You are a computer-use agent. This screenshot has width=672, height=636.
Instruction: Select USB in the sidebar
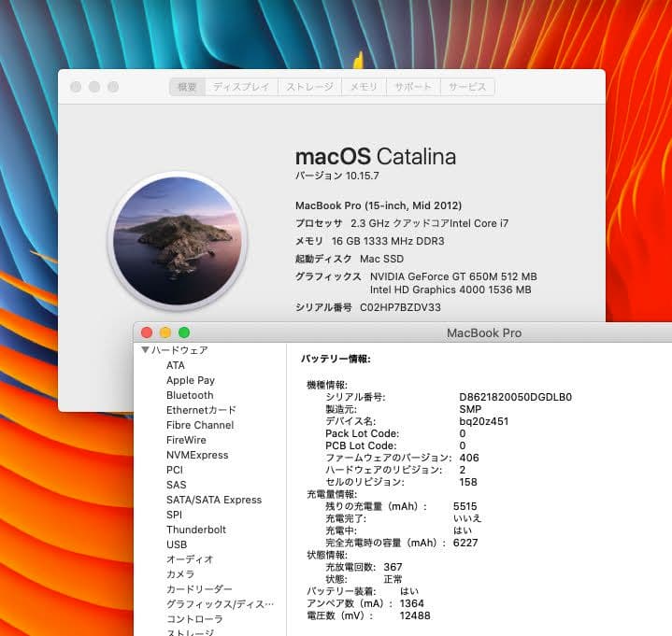point(177,544)
